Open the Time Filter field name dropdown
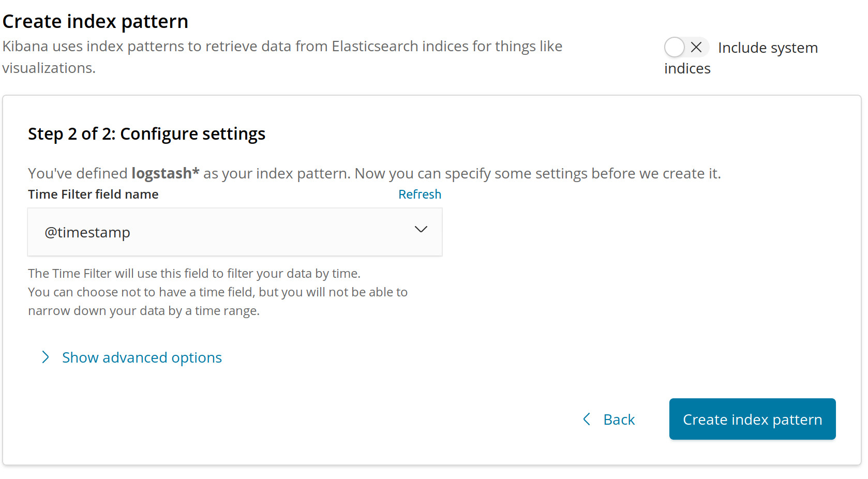This screenshot has height=479, width=868. 235,232
